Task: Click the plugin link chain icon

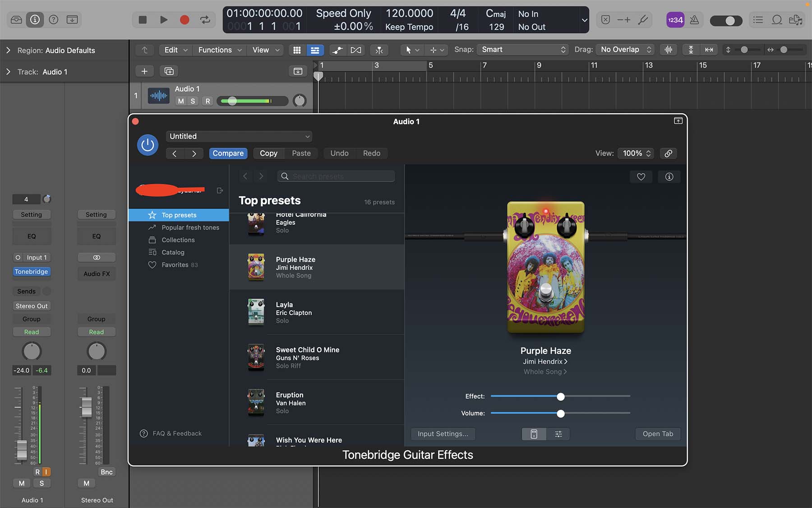Action: [x=668, y=154]
